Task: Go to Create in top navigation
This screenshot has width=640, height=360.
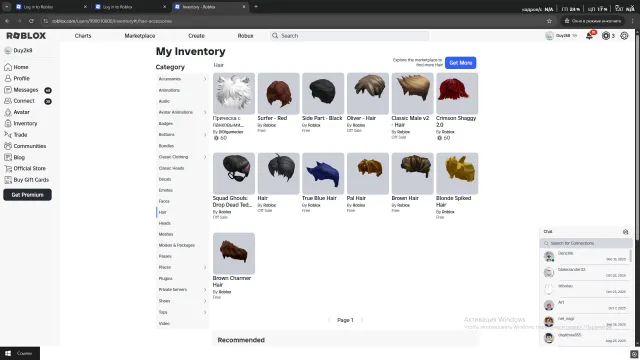Action: 196,36
